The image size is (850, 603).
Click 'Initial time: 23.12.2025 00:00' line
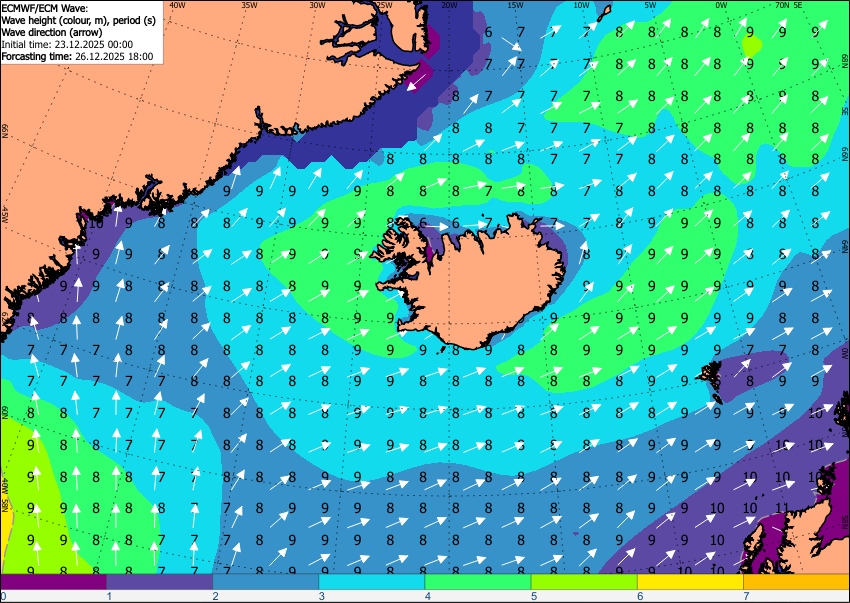click(67, 44)
